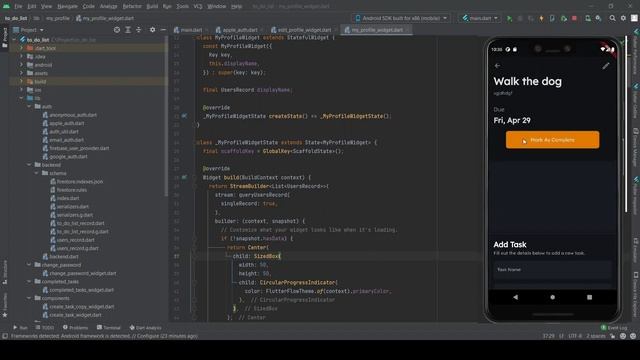Open Attach Debugger icon in toolbar
The width and height of the screenshot is (640, 360).
point(564,18)
